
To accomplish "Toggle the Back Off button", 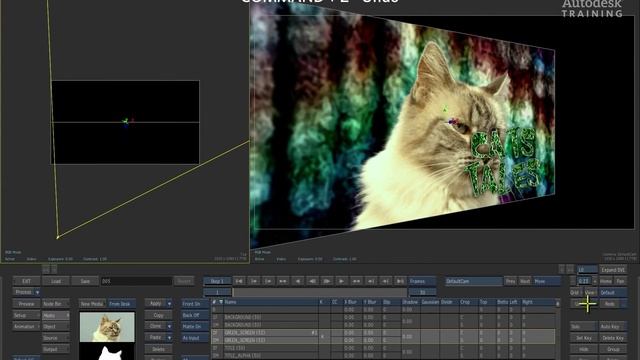I will pos(195,315).
